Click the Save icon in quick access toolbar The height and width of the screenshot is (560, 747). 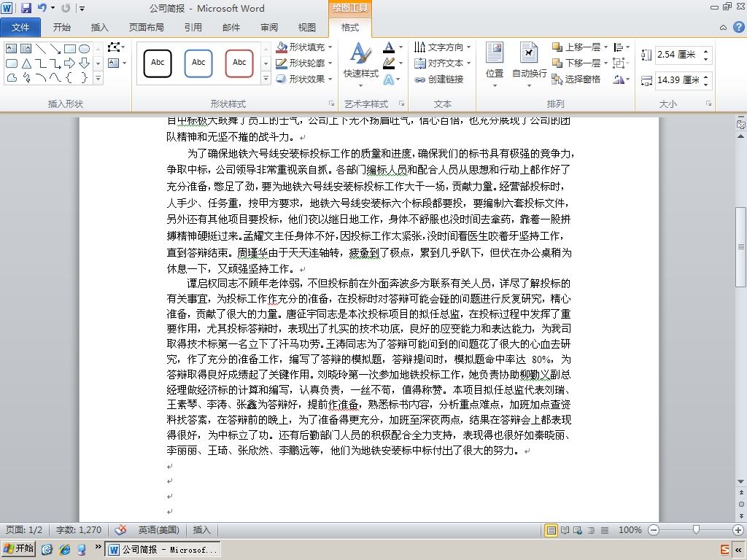(x=26, y=7)
